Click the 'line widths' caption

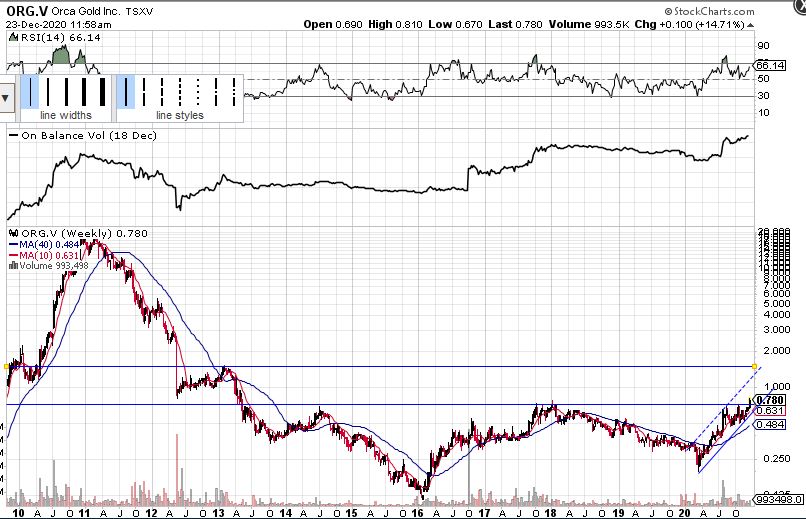[x=66, y=115]
